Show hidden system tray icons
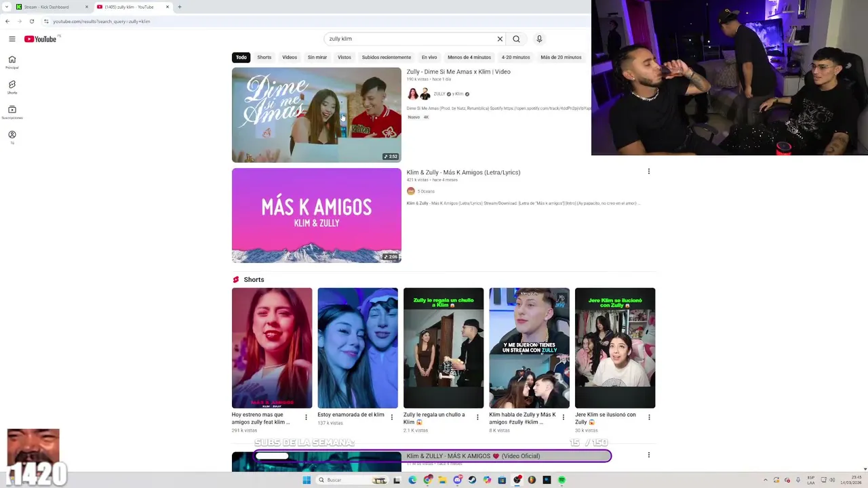Image resolution: width=868 pixels, height=488 pixels. pyautogui.click(x=766, y=480)
